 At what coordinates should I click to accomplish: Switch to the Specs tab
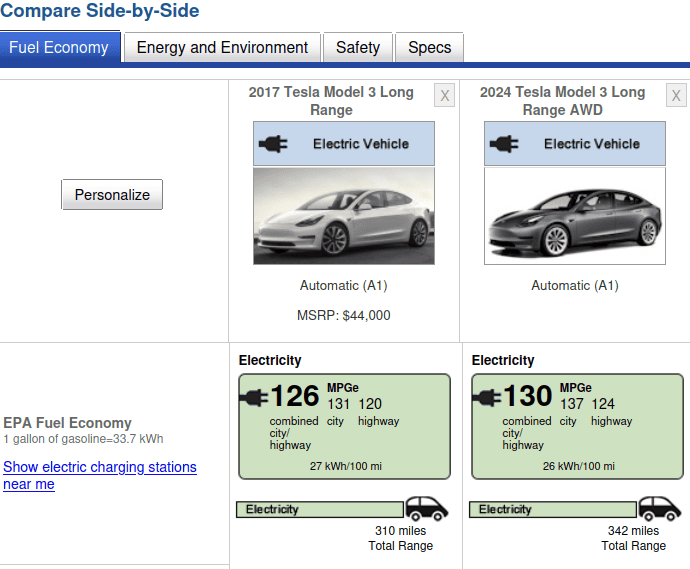(x=429, y=47)
